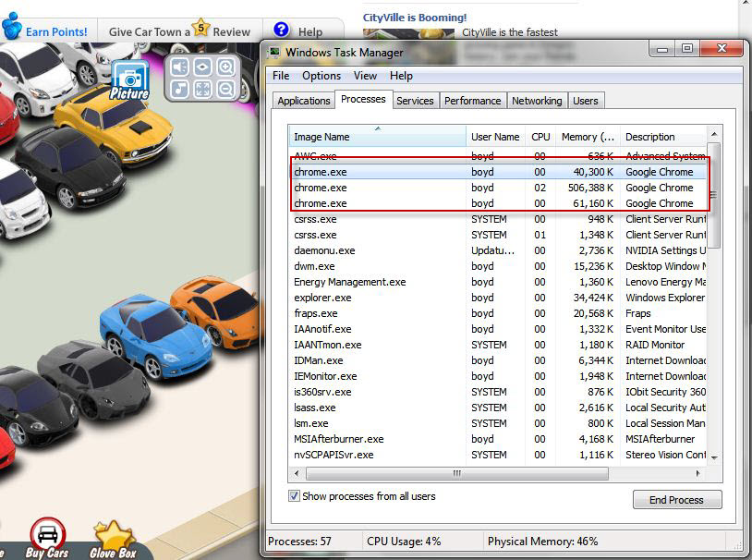Select the chrome.exe row using 61,160 K
This screenshot has width=752, height=560.
coord(498,203)
